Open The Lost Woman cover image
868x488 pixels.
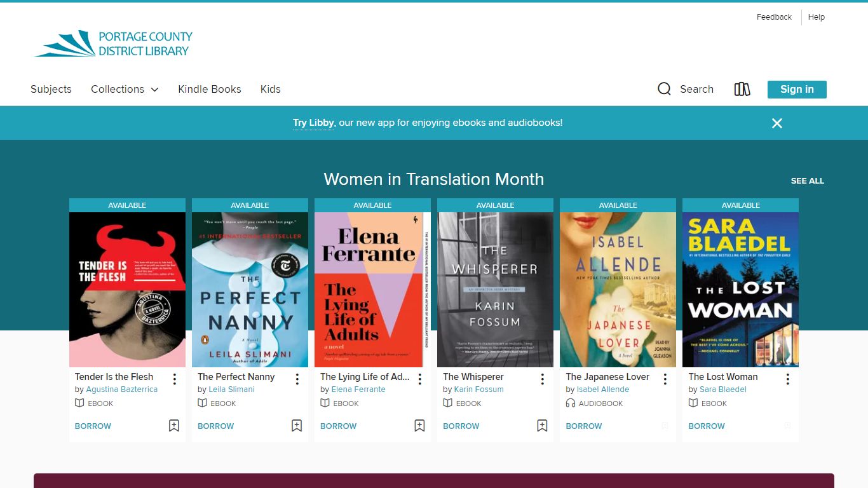point(740,290)
